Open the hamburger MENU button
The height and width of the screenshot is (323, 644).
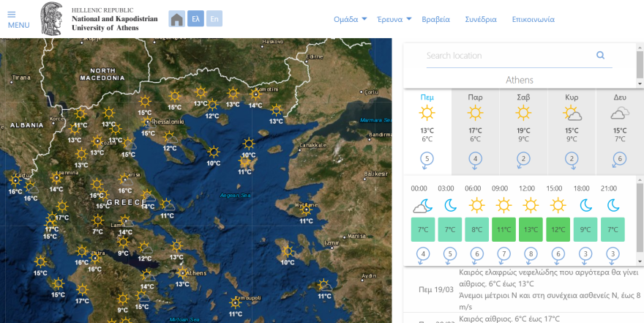tap(18, 19)
